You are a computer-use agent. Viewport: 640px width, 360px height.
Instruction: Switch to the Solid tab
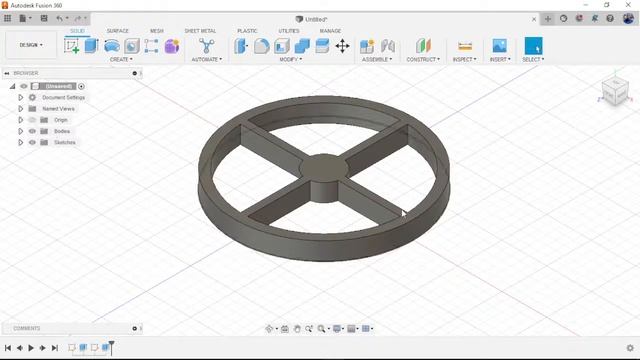(x=77, y=31)
